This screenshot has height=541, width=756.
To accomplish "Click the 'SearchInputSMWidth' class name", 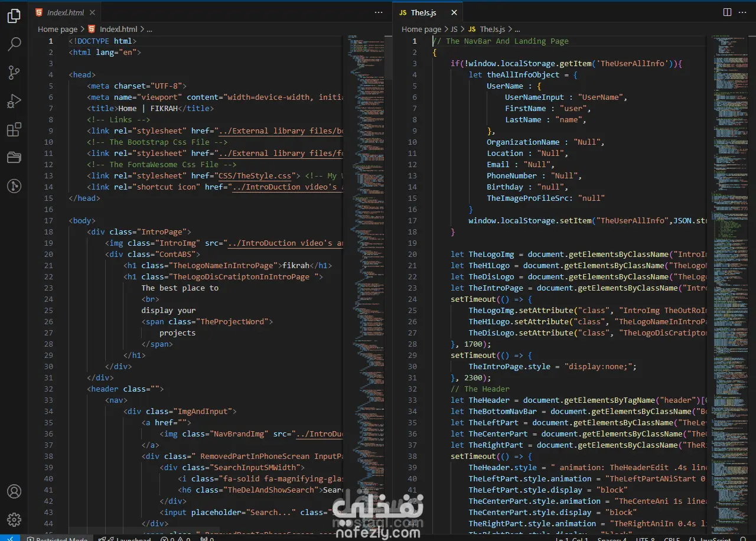I will pos(255,468).
